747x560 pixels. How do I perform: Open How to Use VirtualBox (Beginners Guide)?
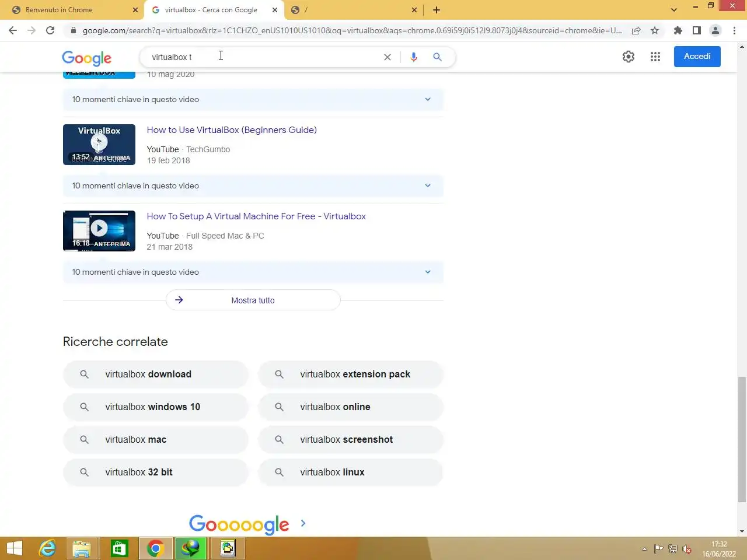[x=232, y=130]
